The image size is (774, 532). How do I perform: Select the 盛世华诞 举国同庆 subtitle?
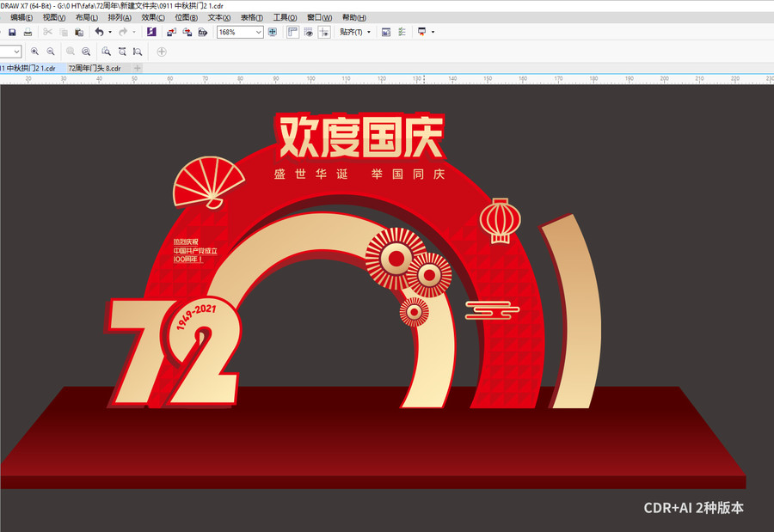coord(359,174)
